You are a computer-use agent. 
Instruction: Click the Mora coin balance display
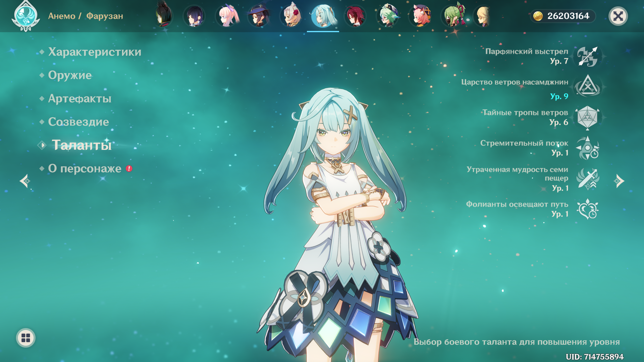(563, 16)
